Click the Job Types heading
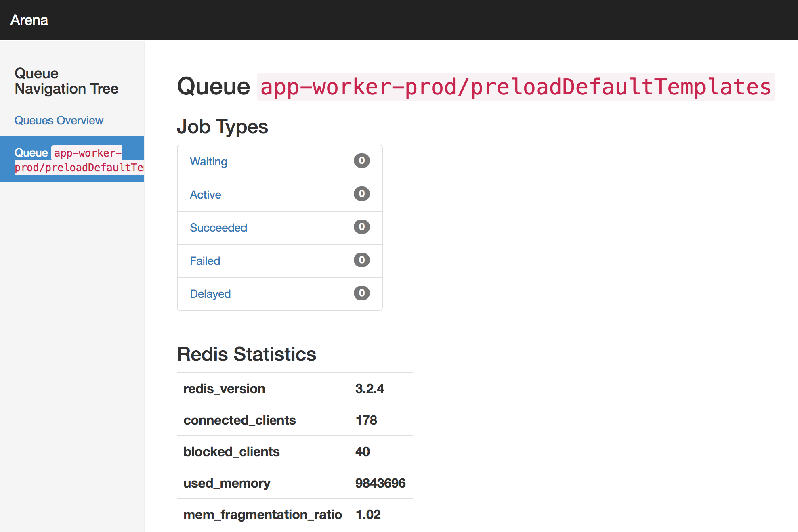Image resolution: width=798 pixels, height=532 pixels. point(223,127)
